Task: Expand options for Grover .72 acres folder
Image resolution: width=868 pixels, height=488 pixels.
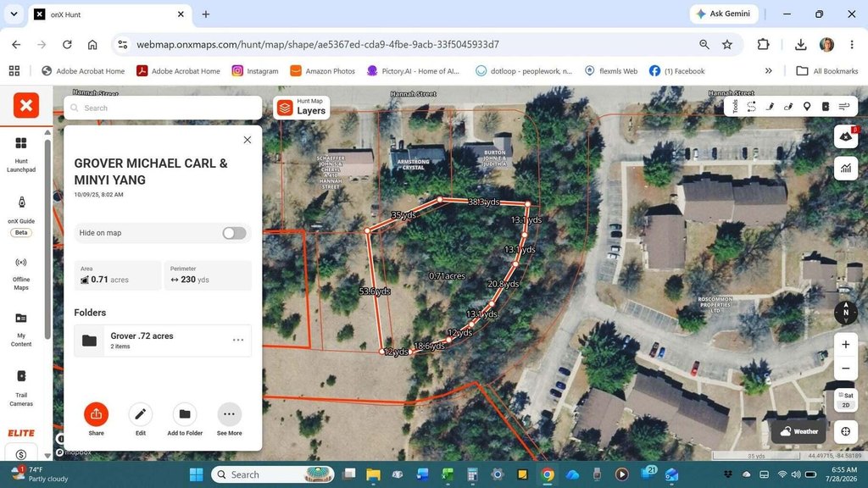Action: tap(238, 340)
